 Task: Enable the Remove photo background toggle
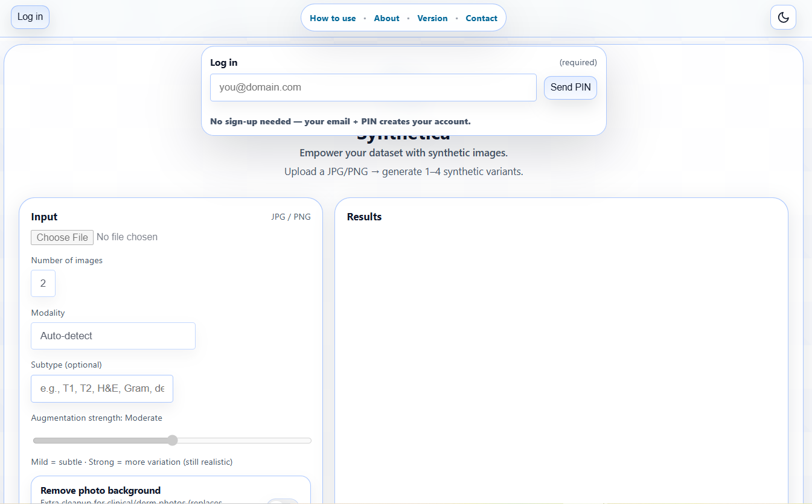coord(282,501)
